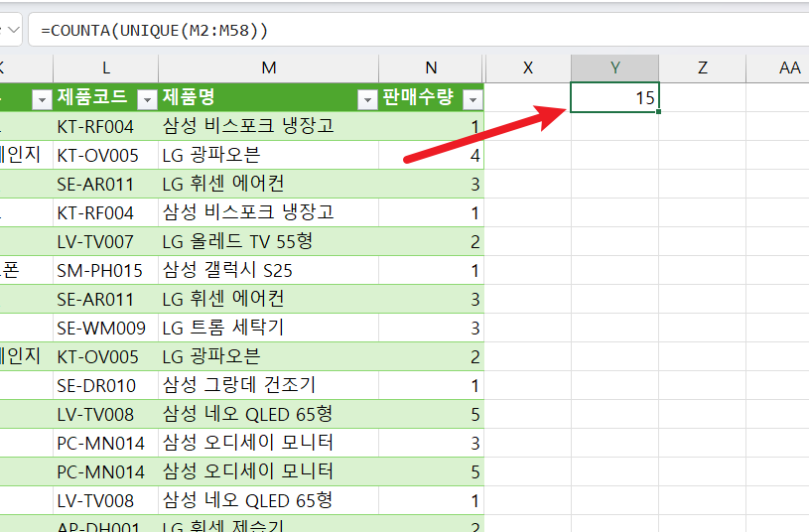
Task: Select LV-TV008 cell in quantity 5 row
Action: pyautogui.click(x=106, y=414)
